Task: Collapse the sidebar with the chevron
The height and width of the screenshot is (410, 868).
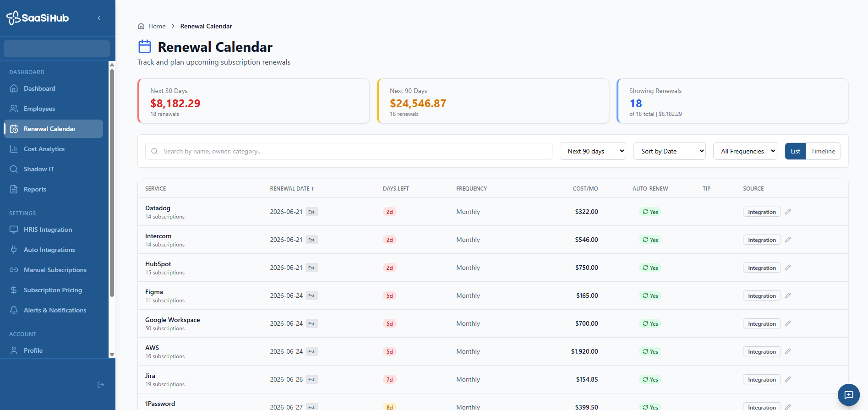Action: coord(99,18)
